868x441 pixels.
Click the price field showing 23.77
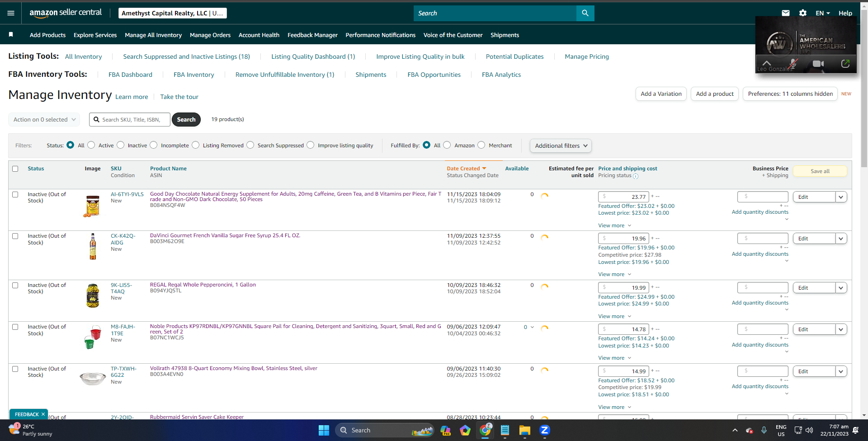[x=623, y=197]
